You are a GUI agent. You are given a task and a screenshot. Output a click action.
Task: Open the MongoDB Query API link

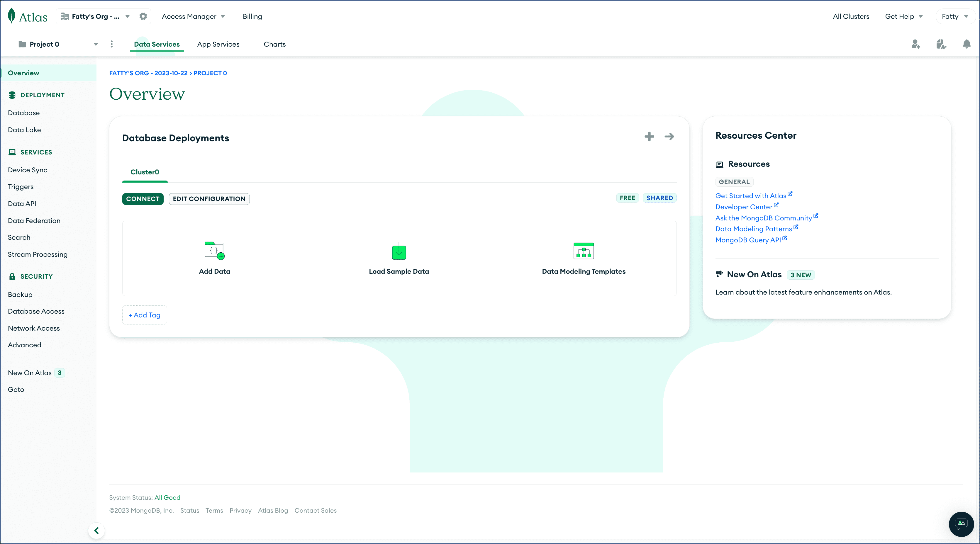[748, 240]
